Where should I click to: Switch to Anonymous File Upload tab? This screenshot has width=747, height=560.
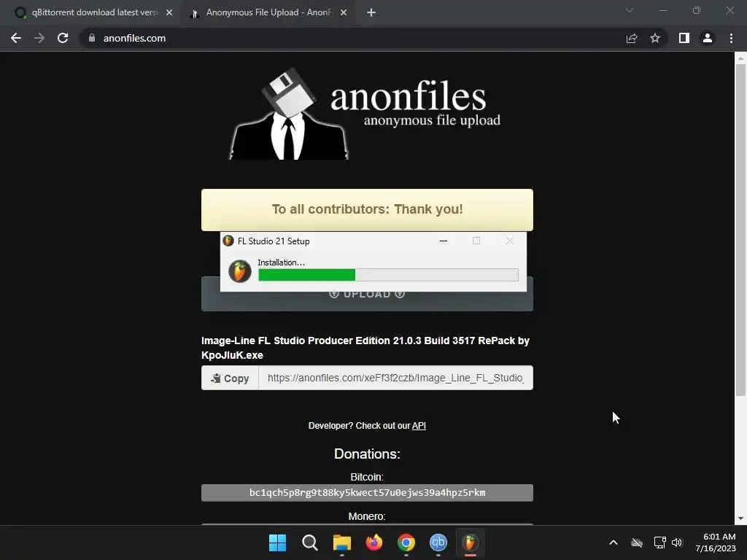click(x=268, y=13)
